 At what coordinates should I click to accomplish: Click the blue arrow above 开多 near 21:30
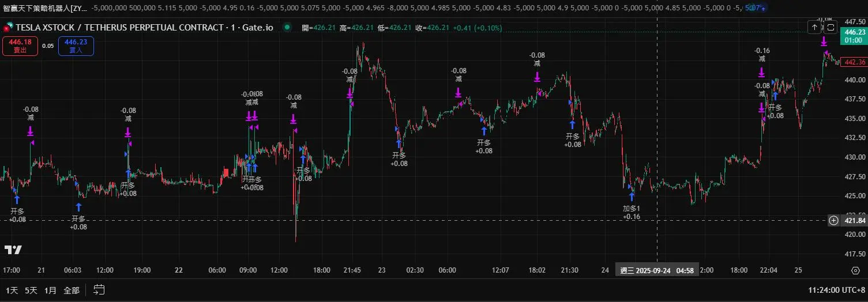tap(573, 124)
